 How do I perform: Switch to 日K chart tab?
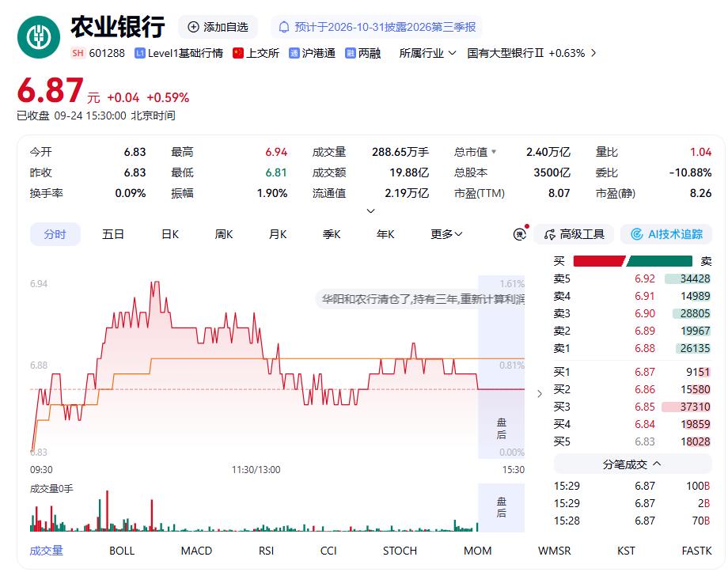click(x=170, y=234)
